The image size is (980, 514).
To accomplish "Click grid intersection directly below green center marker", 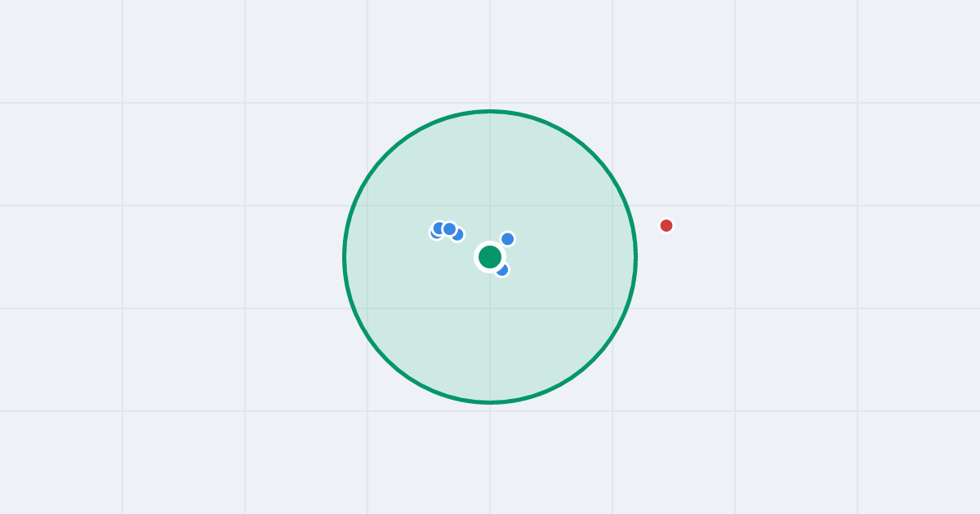I will click(x=490, y=308).
